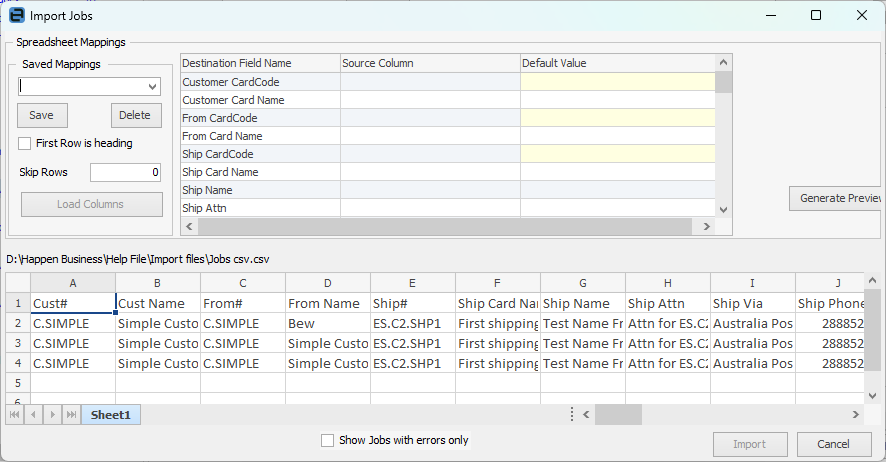This screenshot has width=886, height=462.
Task: Select the spreadsheet select-all corner cell
Action: tap(18, 283)
